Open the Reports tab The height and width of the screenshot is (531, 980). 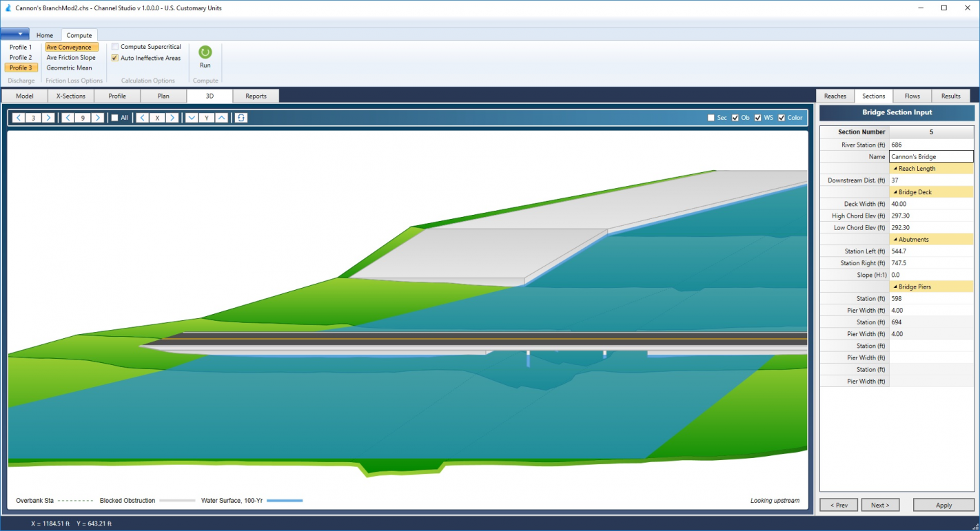tap(256, 96)
